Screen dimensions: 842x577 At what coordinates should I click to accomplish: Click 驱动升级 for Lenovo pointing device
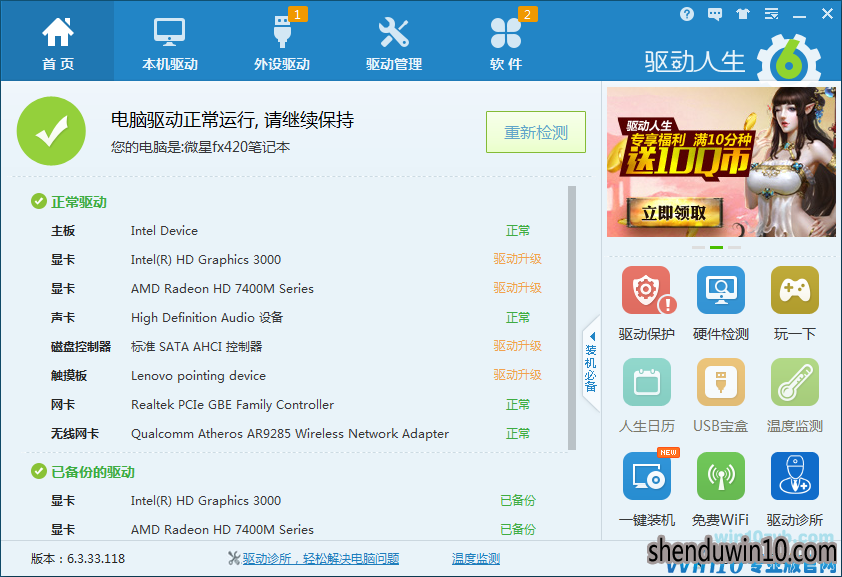point(518,375)
